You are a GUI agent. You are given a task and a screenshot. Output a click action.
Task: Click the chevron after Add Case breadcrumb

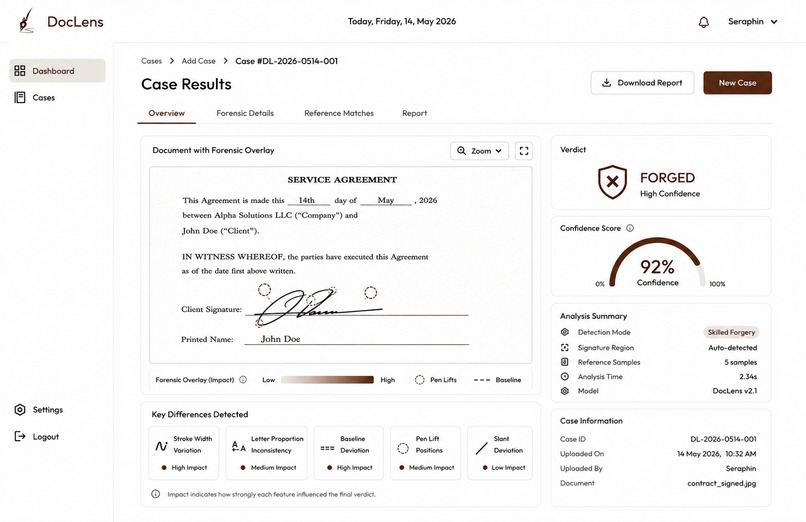(225, 61)
